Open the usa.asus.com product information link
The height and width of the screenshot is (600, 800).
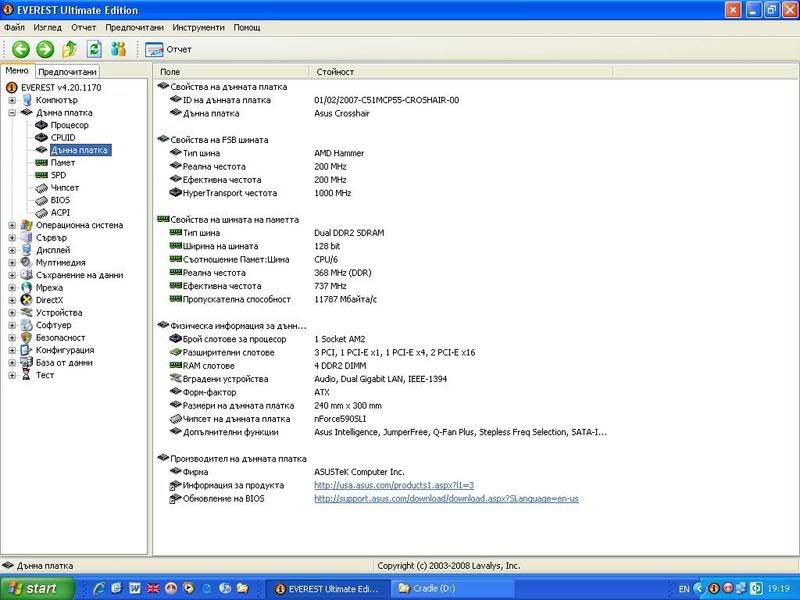(394, 485)
